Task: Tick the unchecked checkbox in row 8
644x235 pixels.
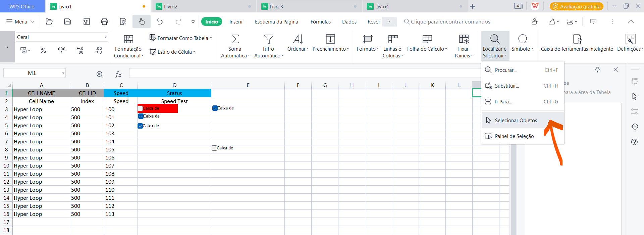Action: [x=214, y=148]
